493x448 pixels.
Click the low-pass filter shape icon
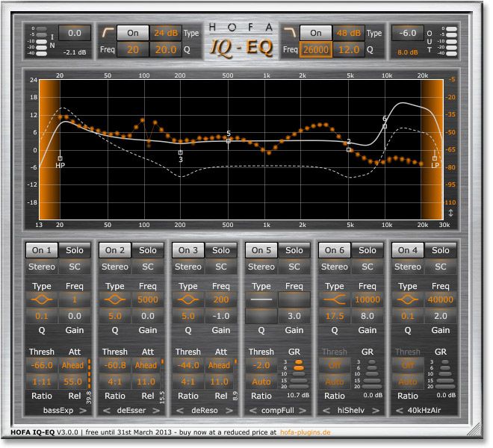[290, 32]
